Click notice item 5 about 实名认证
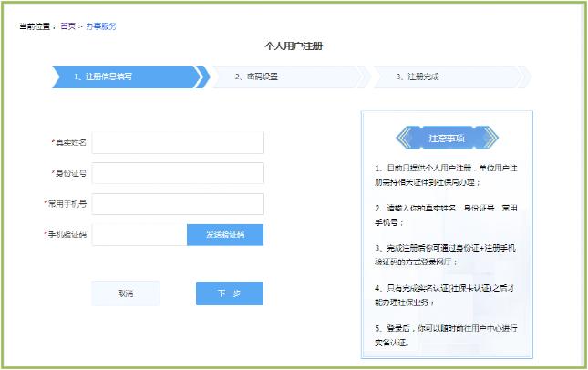Viewport: 588px width, 370px height. click(x=447, y=334)
